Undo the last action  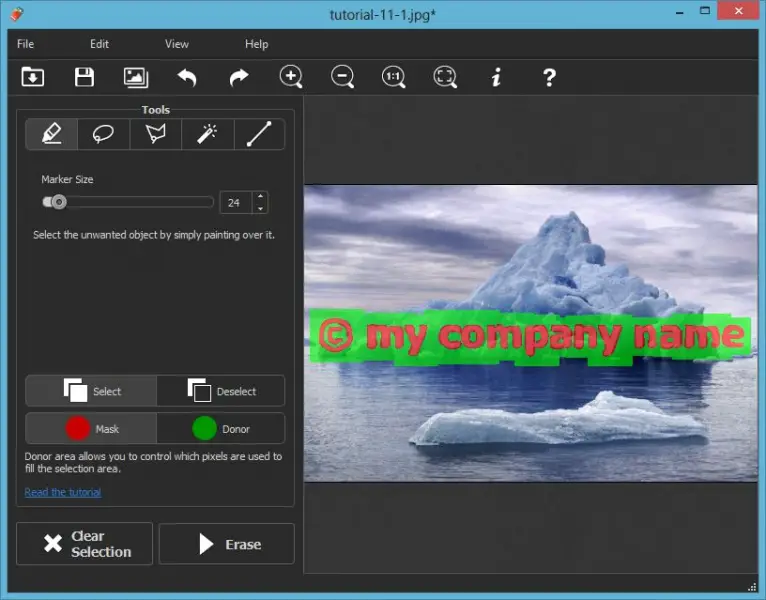[x=187, y=77]
